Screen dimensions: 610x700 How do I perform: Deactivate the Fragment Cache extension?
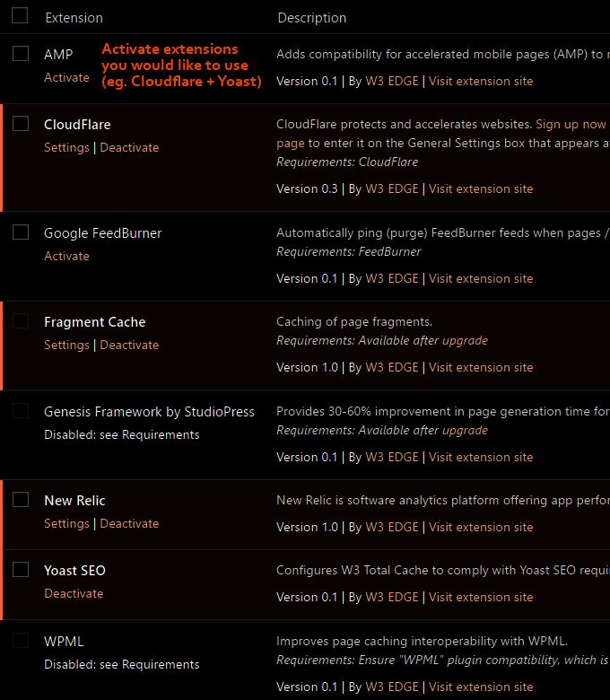(129, 346)
